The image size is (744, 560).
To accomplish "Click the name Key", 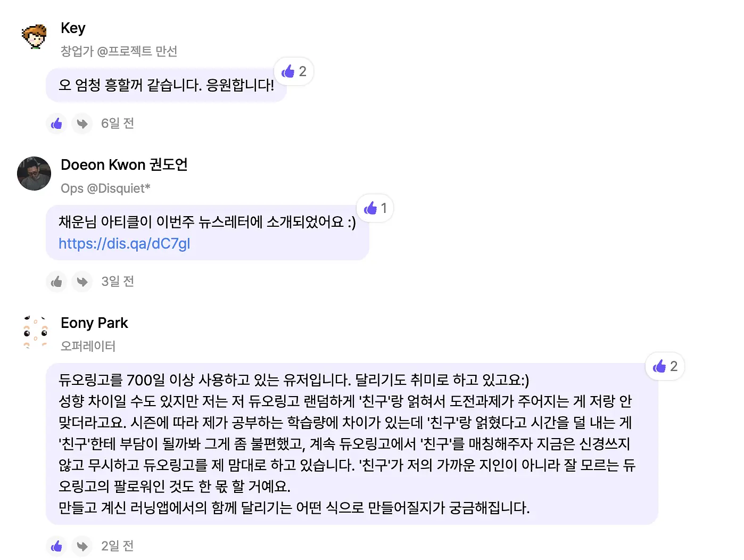I will [73, 28].
